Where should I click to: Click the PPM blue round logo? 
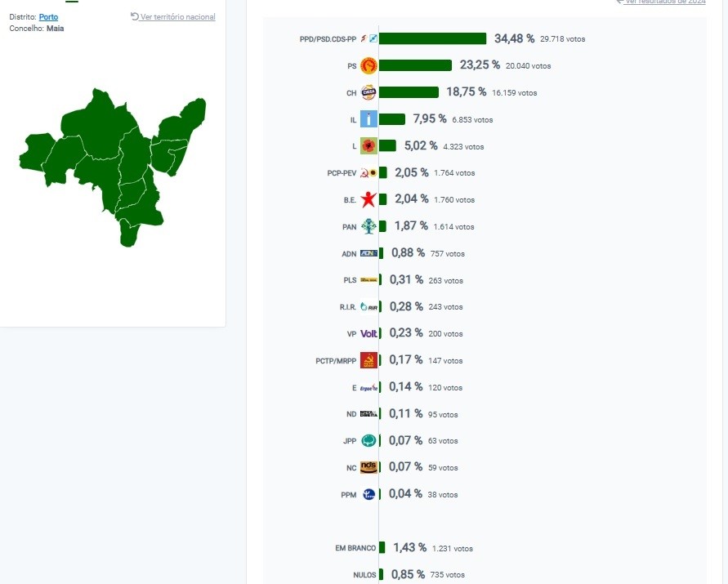[x=368, y=494]
